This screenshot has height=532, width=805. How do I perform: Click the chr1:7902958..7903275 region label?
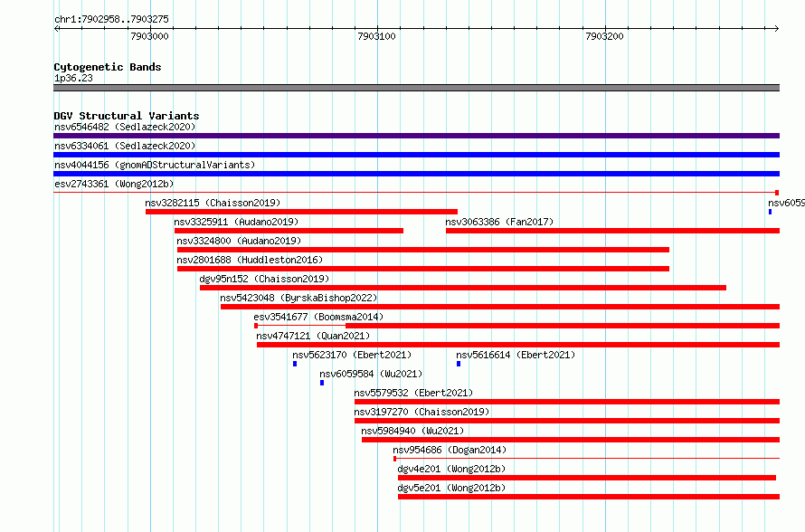pyautogui.click(x=111, y=19)
